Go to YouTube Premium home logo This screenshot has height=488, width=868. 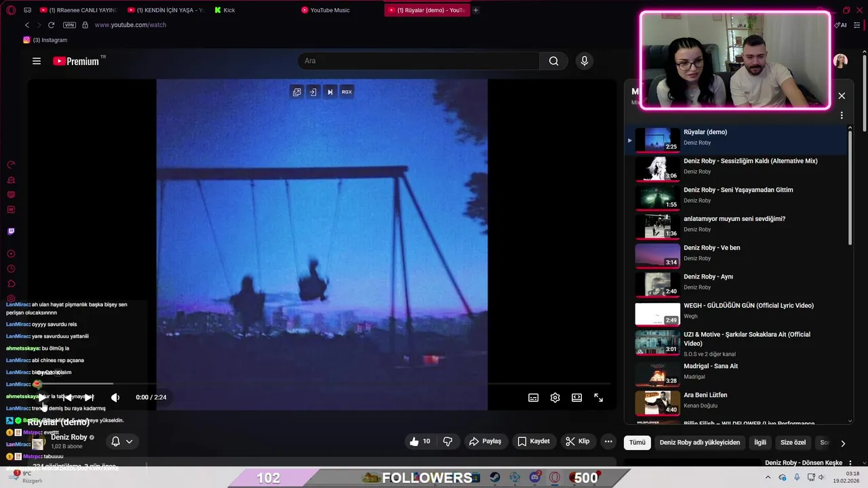click(x=77, y=61)
